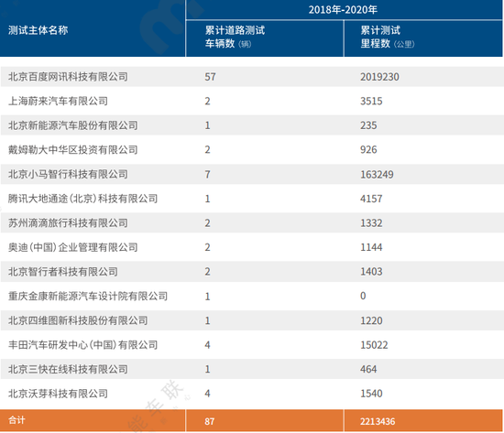
Task: Select mileage value 4157
Action: click(371, 199)
